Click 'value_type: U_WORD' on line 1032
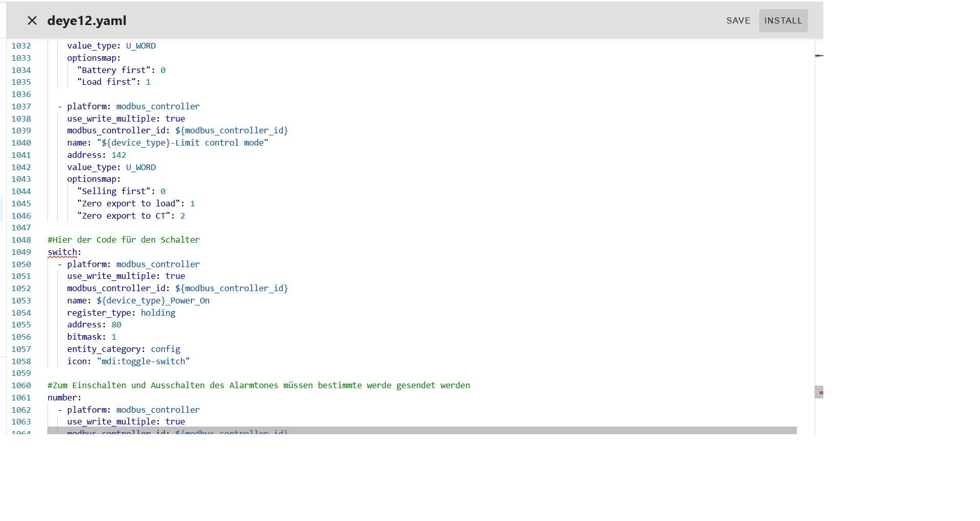Viewport: 980px width, 521px height. (111, 45)
